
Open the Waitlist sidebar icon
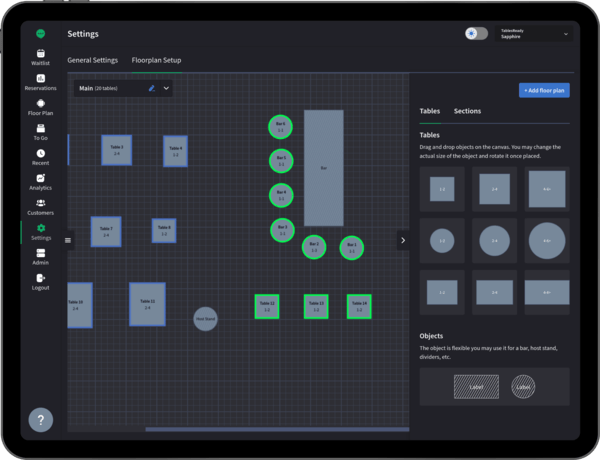click(41, 57)
